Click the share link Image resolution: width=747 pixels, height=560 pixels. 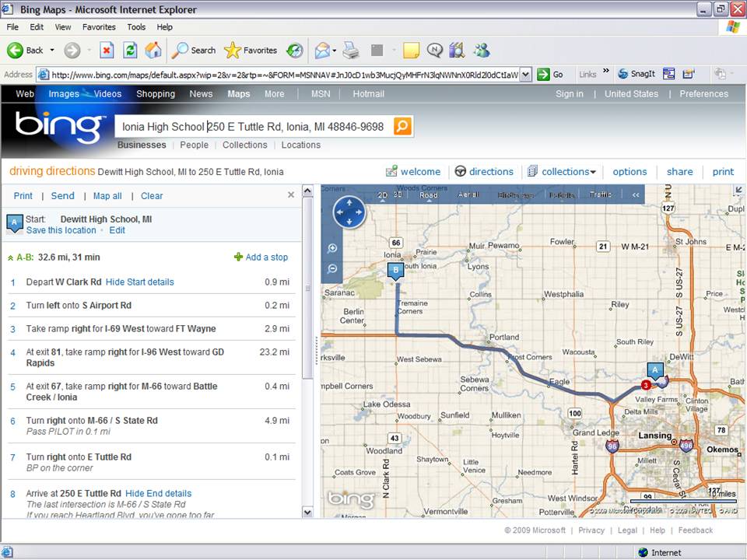click(680, 171)
